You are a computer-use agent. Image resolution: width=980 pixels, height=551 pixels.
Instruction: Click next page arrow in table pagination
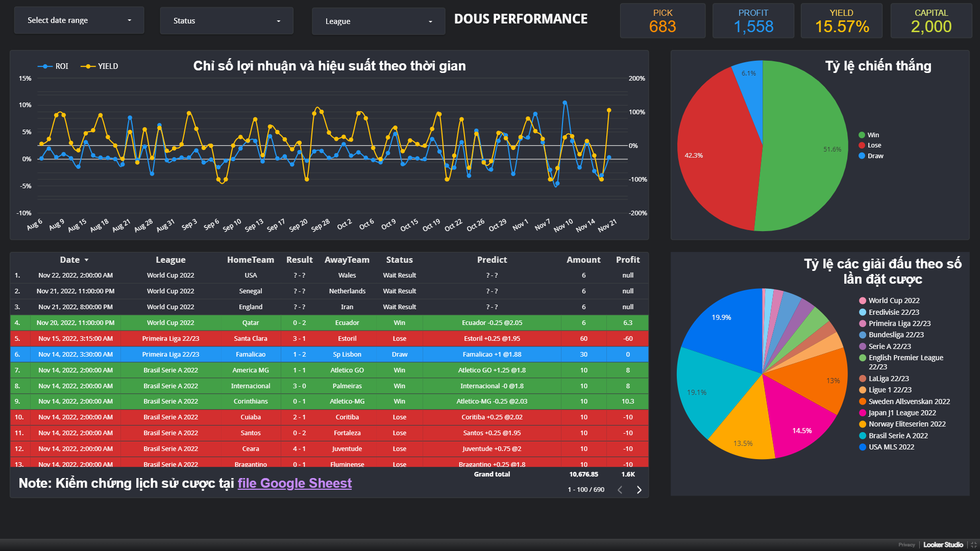pyautogui.click(x=639, y=490)
